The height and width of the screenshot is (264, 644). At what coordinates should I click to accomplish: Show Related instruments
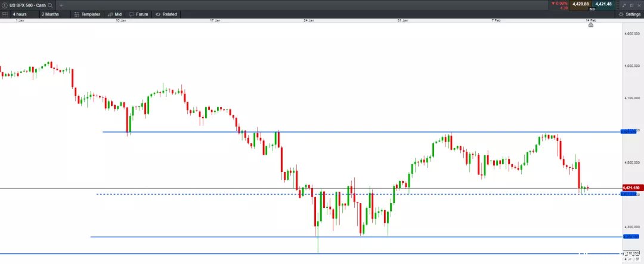point(166,14)
